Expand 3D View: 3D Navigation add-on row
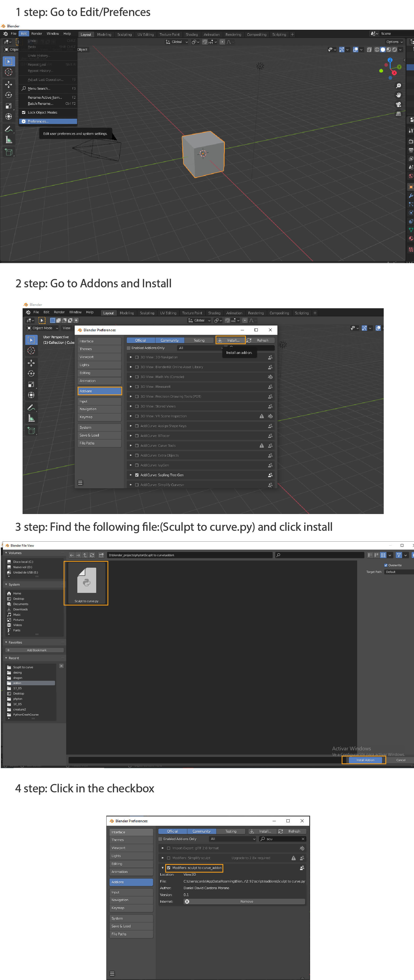 click(131, 357)
